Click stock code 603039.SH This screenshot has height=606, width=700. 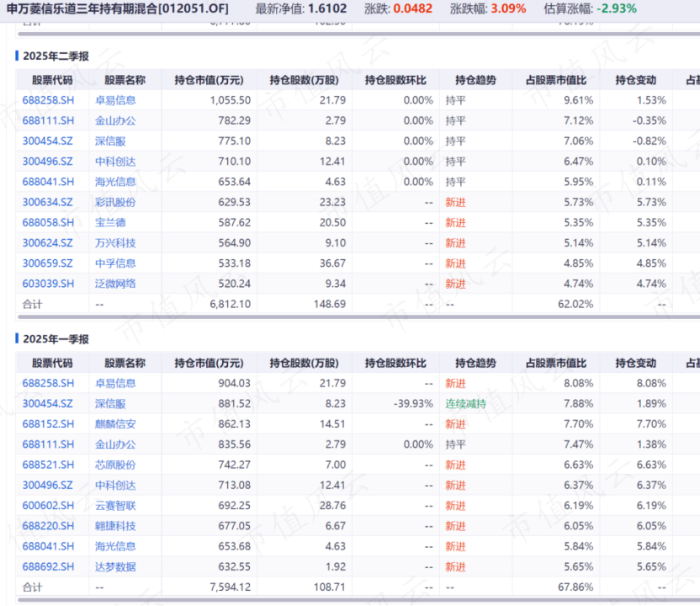(48, 284)
